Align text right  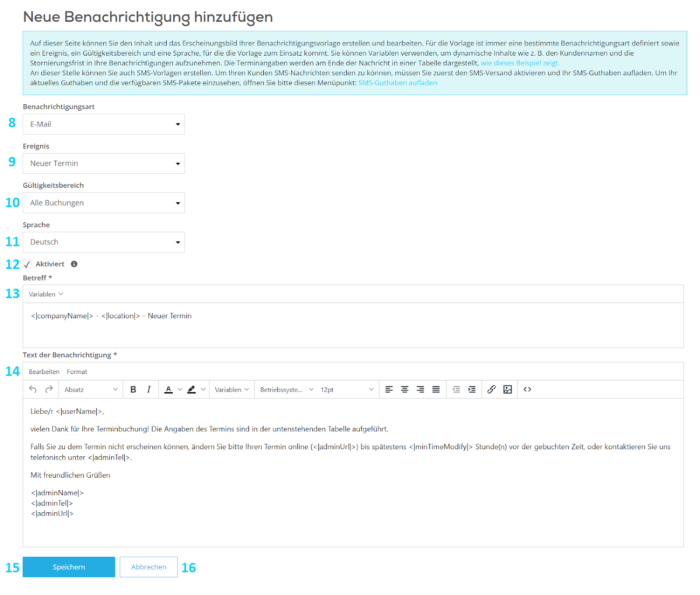420,389
